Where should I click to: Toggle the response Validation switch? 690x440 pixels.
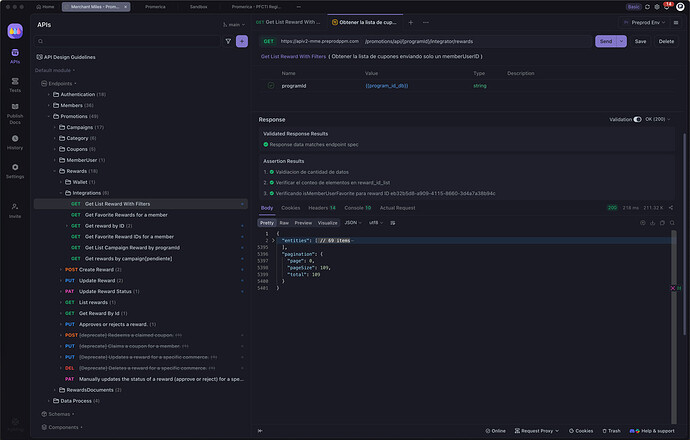tap(638, 119)
